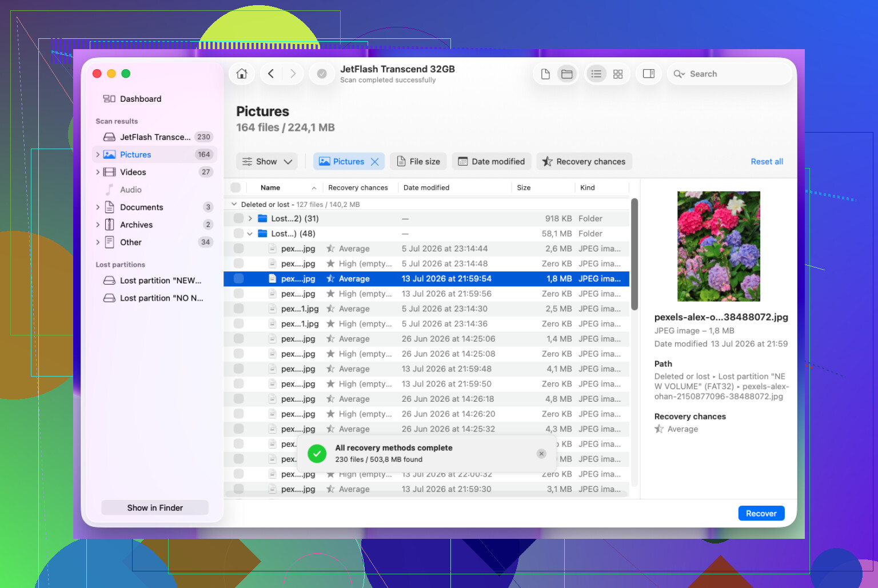Select the grid view layout icon
Viewport: 878px width, 588px height.
[618, 74]
